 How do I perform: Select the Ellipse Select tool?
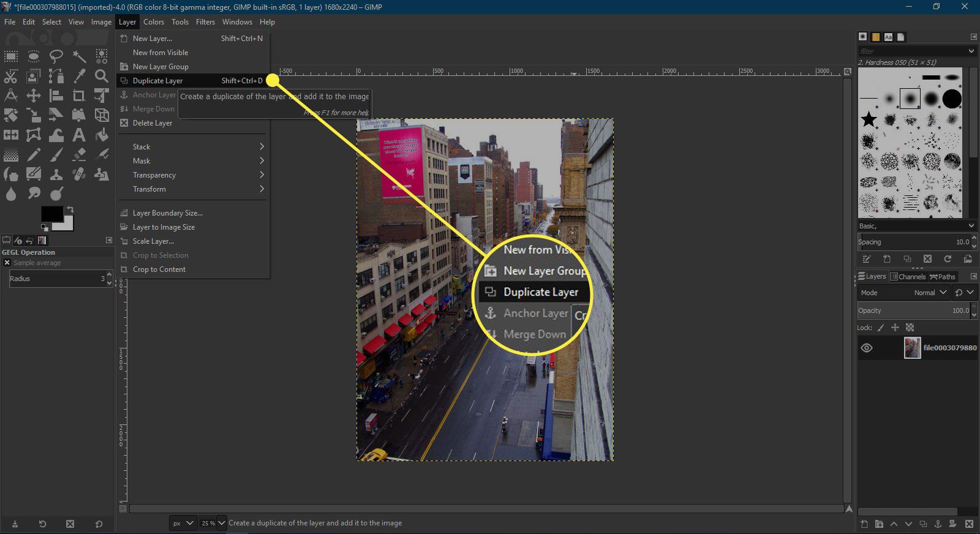[x=34, y=57]
